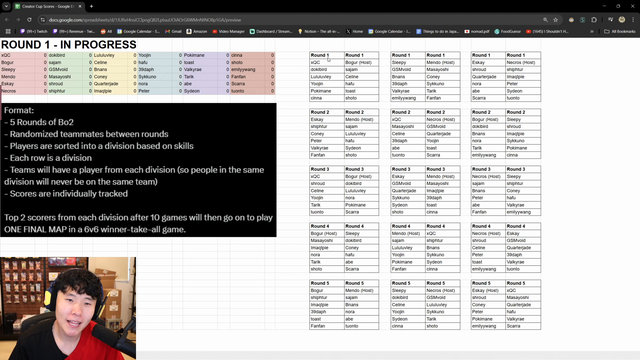
Task: Click the streamer webcam overlay
Action: (x=68, y=308)
